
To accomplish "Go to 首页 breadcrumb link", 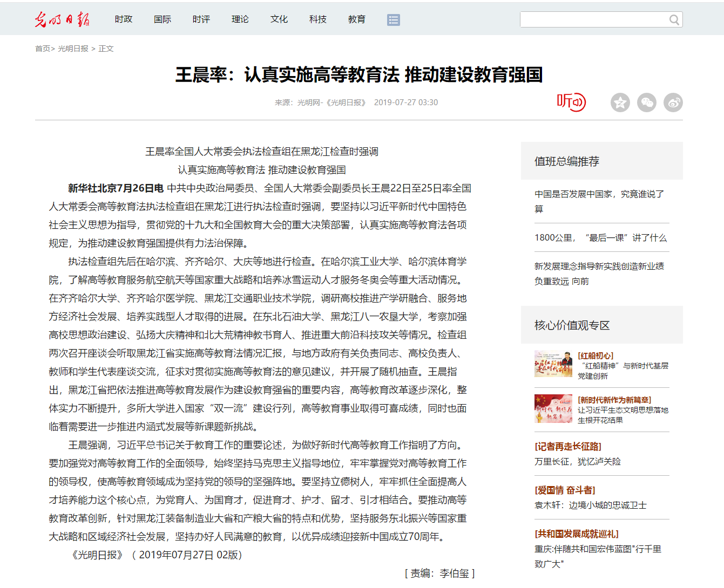I will (43, 49).
